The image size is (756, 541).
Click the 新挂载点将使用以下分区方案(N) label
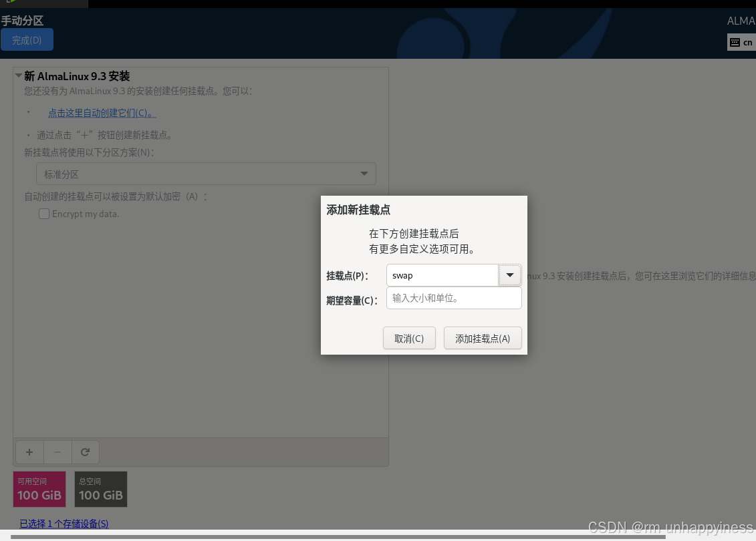pyautogui.click(x=89, y=152)
